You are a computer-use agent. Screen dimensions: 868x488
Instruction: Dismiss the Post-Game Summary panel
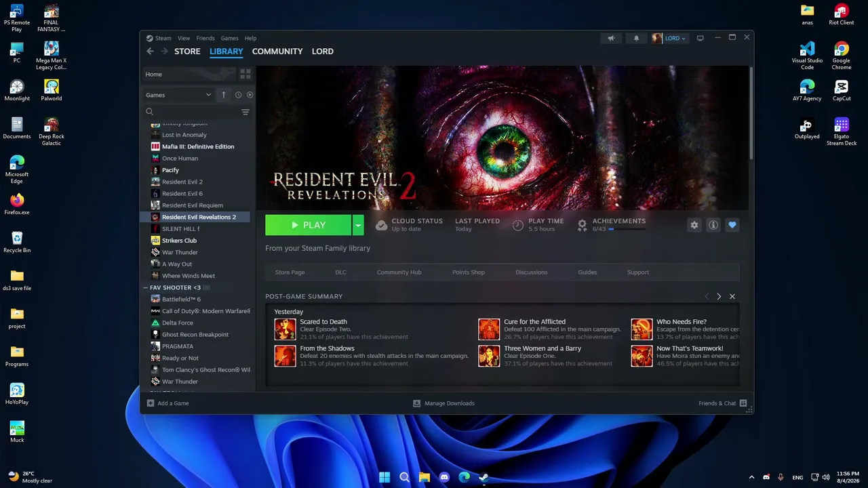click(732, 297)
